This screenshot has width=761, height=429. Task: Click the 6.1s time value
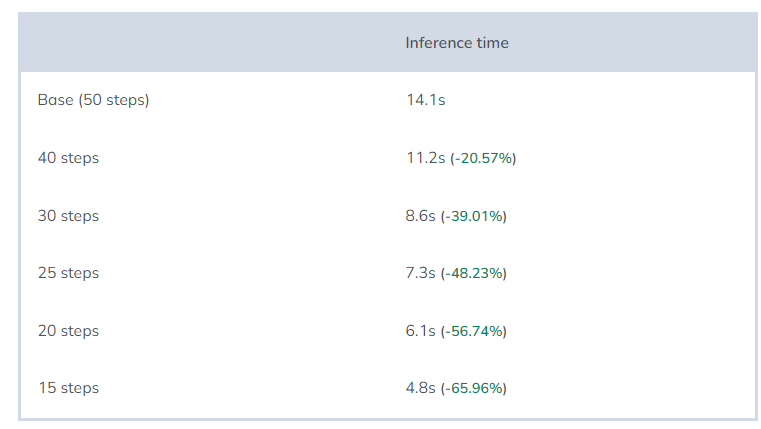point(421,331)
